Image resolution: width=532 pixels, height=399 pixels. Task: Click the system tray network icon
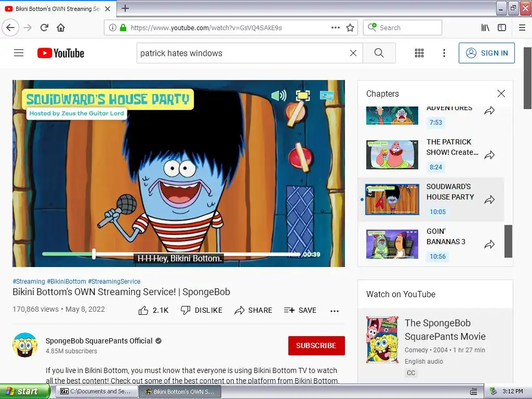[x=493, y=391]
